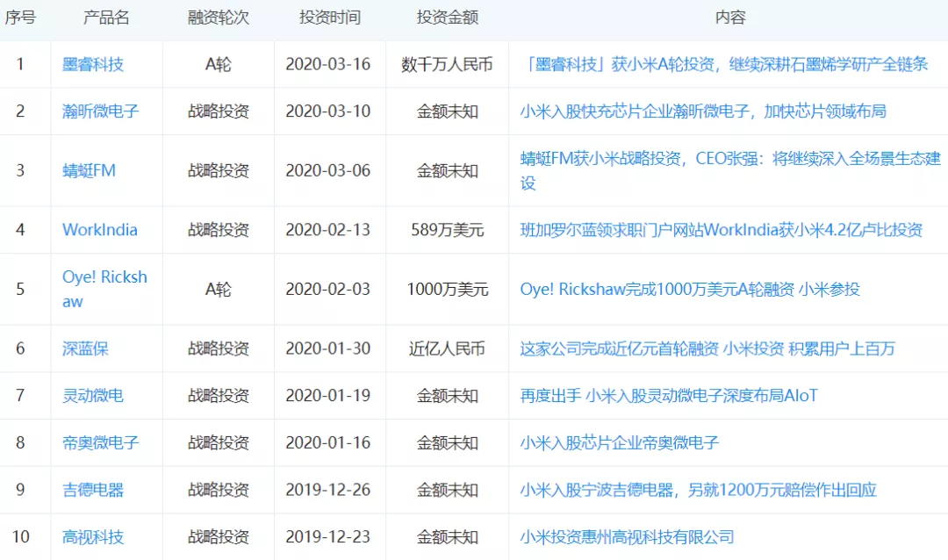Screen dimensions: 948x560
Task: Open article 小米入股芯片企业帝奥微电子
Action: click(x=620, y=442)
